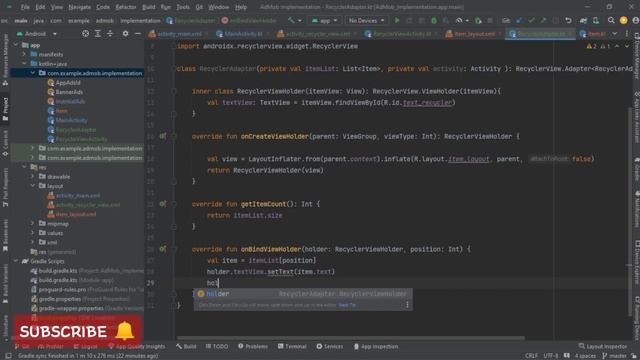
Task: Collapse the app module tree node
Action: point(16,45)
